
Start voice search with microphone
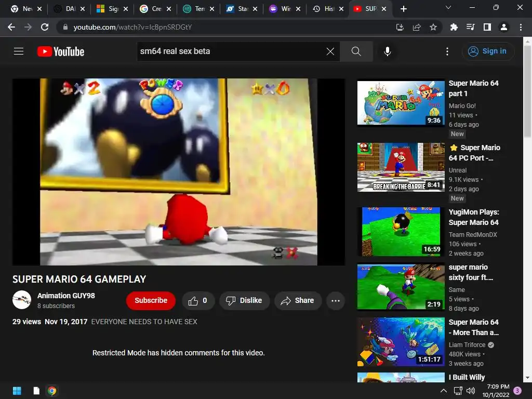point(387,51)
